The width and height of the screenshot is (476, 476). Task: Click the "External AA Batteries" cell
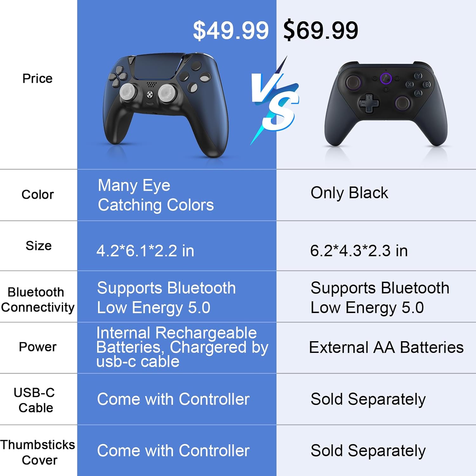point(386,347)
